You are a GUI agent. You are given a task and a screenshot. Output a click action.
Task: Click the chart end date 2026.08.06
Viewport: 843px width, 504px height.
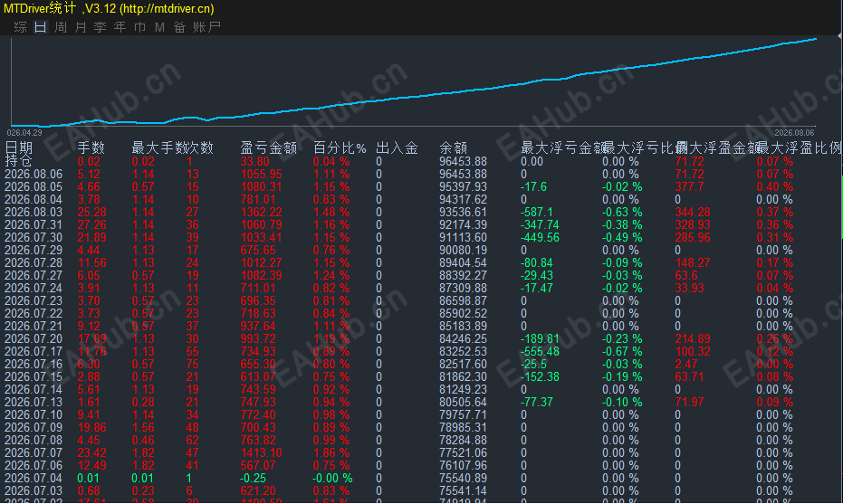[794, 133]
